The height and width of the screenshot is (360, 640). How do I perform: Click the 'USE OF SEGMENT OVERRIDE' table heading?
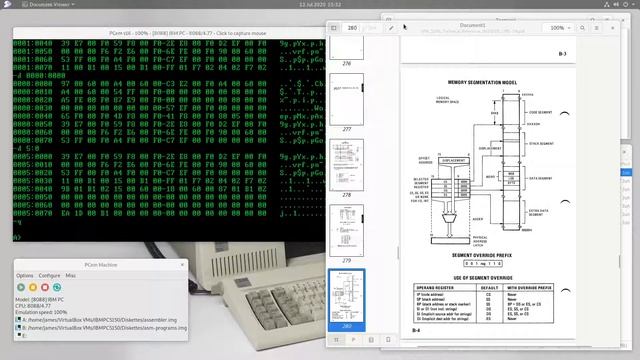tap(483, 278)
